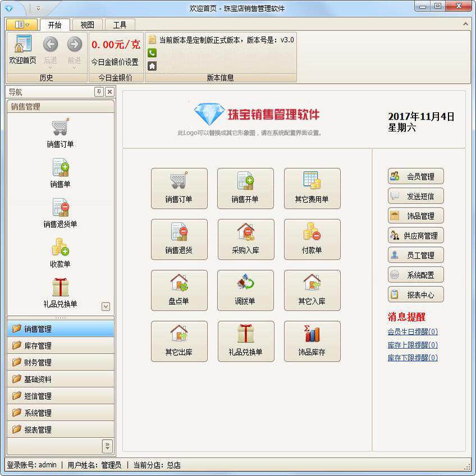Click the 其它入库 tile
Screen dimensions: 476x476
[312, 290]
